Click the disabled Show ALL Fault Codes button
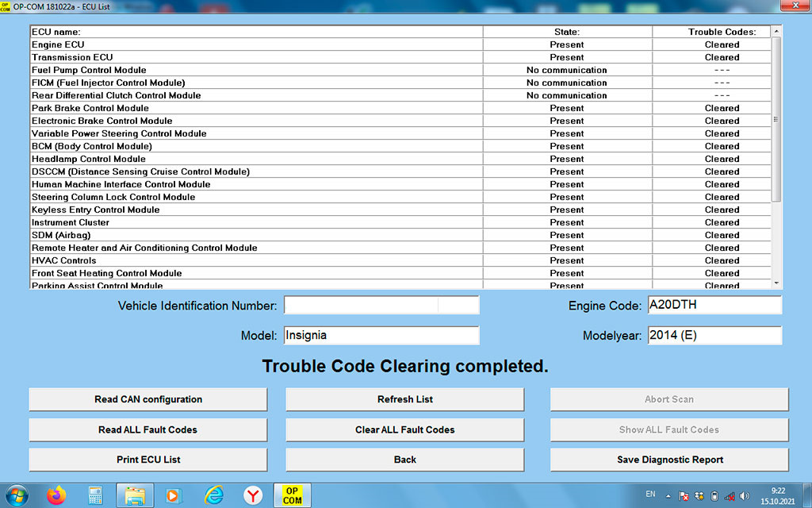The width and height of the screenshot is (812, 508). pyautogui.click(x=669, y=429)
